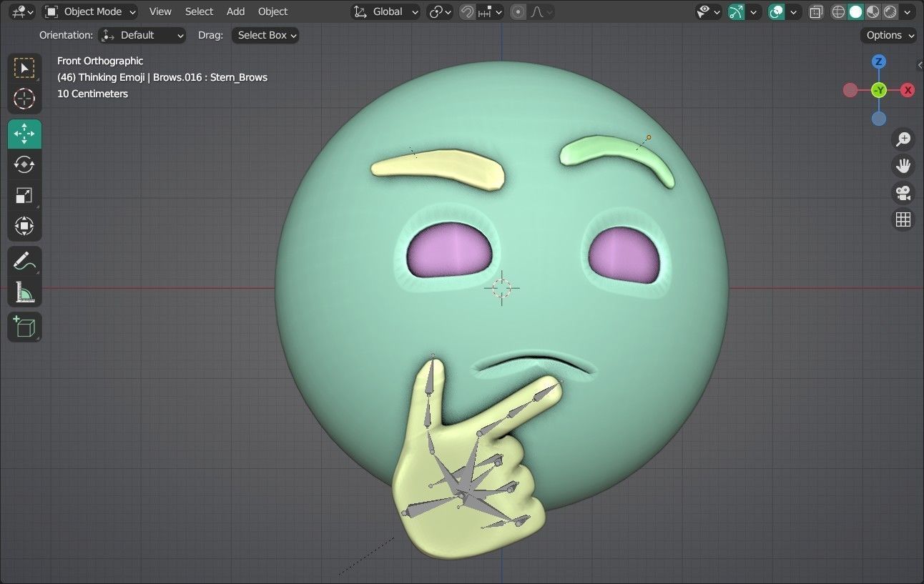Click the green -Y axis gizmo ball
This screenshot has width=924, height=584.
[x=879, y=90]
